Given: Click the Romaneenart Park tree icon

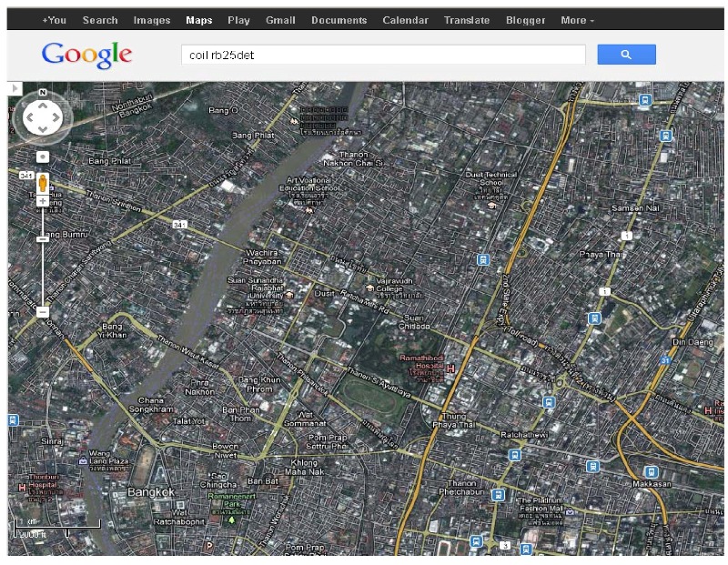Looking at the screenshot, I should [x=231, y=520].
